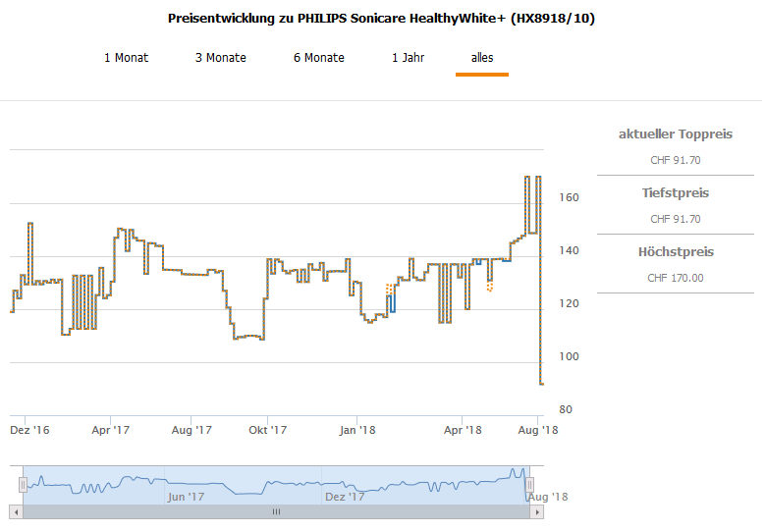
Task: Click the right range handle in navigator
Action: [529, 484]
